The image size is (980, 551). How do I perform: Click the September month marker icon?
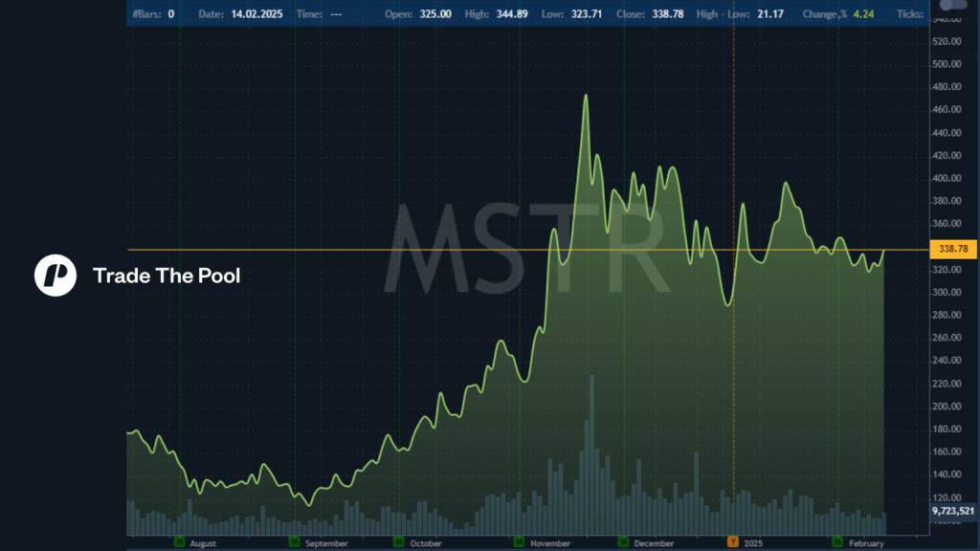pos(295,542)
